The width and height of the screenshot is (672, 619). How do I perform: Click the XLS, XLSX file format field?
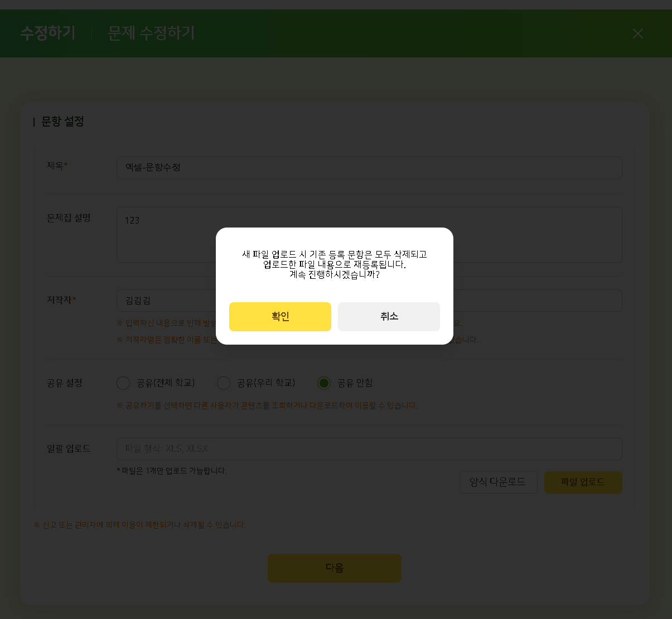tap(369, 449)
